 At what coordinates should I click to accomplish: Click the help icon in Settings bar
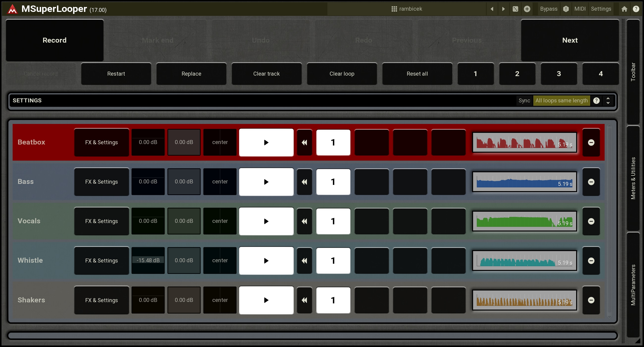(x=596, y=101)
